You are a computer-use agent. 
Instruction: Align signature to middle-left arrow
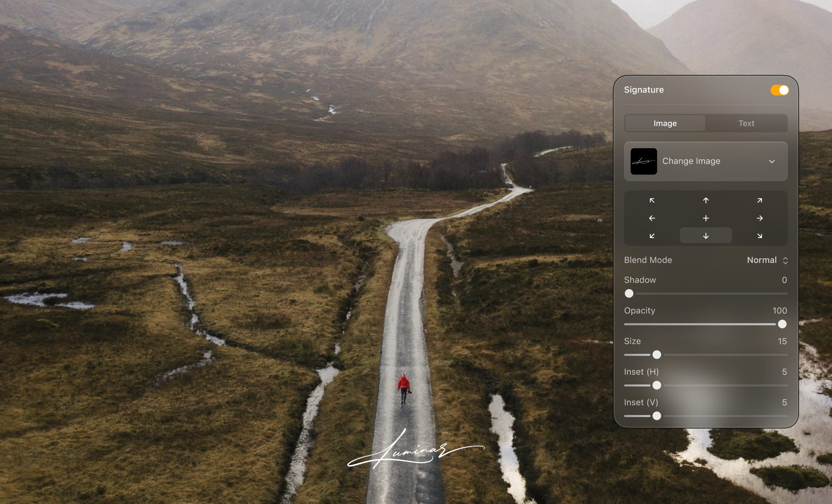(652, 218)
